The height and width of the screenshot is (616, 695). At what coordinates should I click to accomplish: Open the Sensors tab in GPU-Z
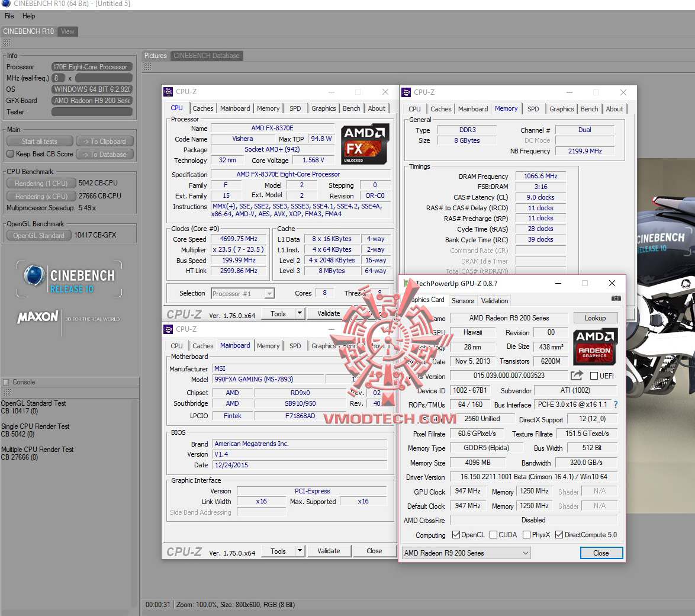pyautogui.click(x=463, y=301)
